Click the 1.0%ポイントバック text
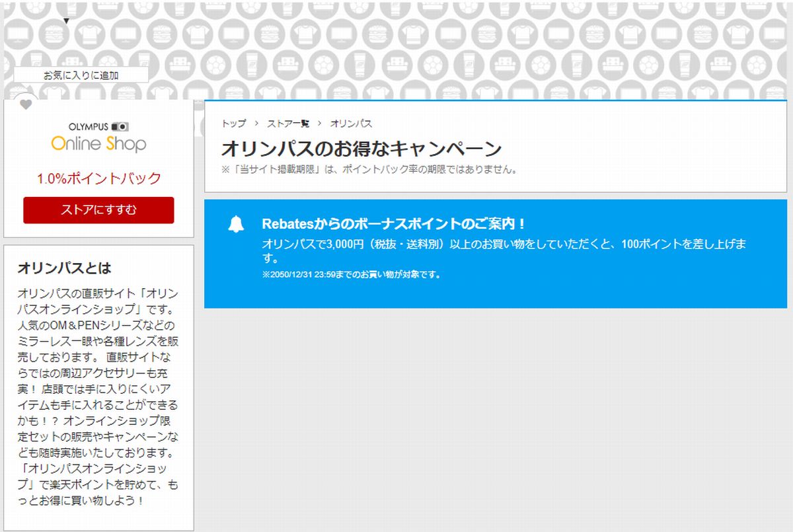This screenshot has height=532, width=793. [x=99, y=178]
